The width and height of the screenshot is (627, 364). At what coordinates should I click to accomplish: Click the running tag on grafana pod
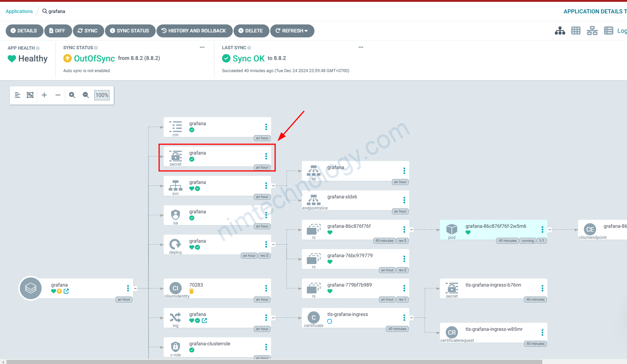(x=528, y=241)
